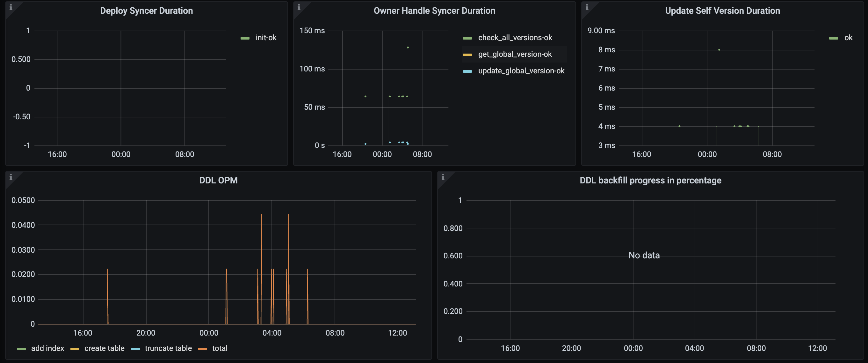Isolate update_global_version-ok legend series
The width and height of the screenshot is (868, 363).
521,71
